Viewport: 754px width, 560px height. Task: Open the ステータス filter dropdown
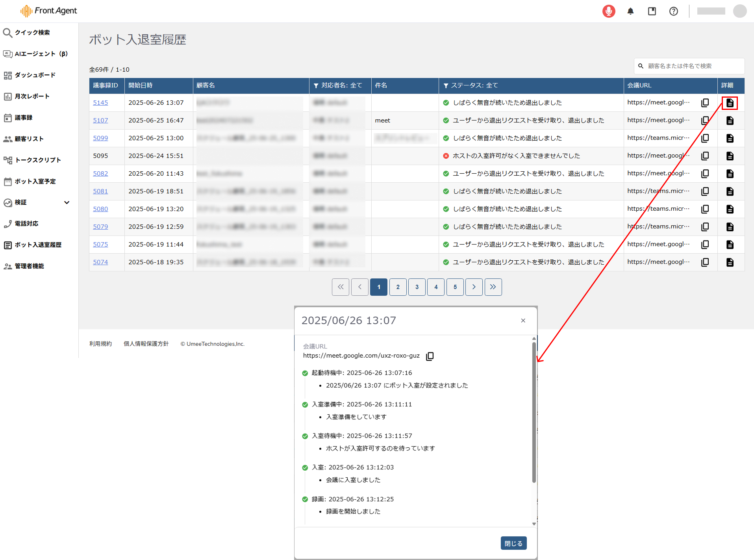[x=471, y=85]
